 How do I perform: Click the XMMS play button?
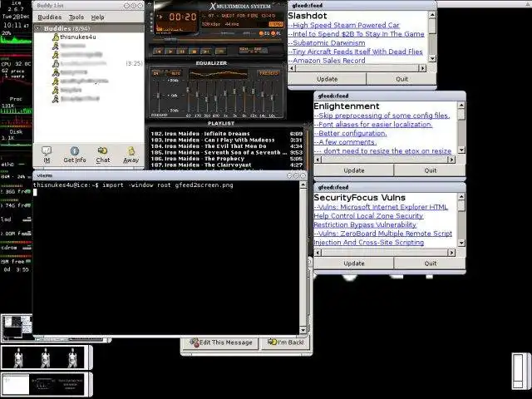[x=170, y=52]
